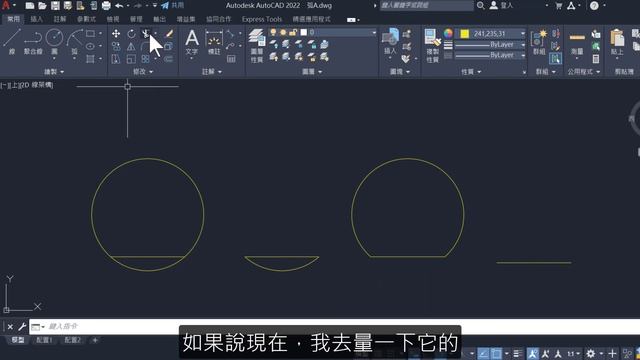Activate the Copy tool in Modify panel
Viewport: 640px width, 360px height.
[x=116, y=46]
